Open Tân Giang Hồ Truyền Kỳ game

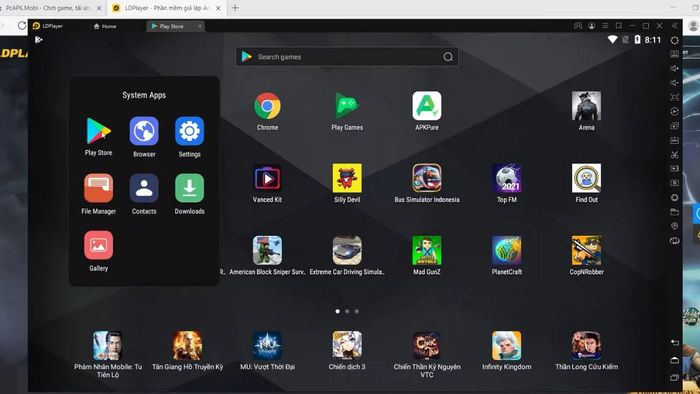click(x=188, y=346)
